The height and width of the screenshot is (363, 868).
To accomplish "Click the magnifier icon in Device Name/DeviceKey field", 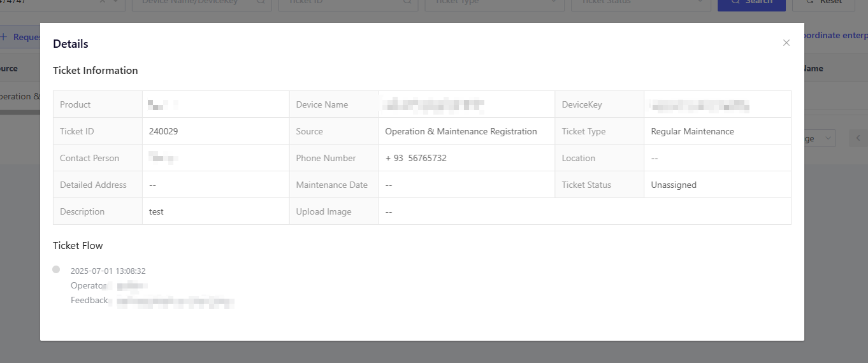I will [x=261, y=2].
